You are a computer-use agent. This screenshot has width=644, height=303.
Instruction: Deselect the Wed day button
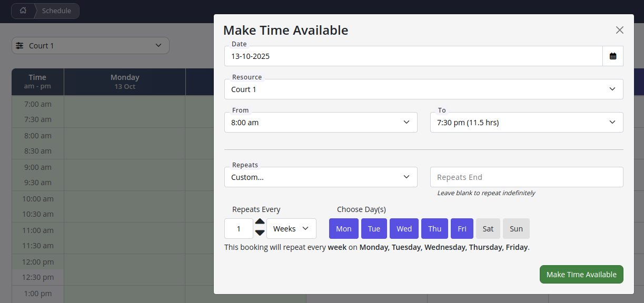[x=404, y=229]
